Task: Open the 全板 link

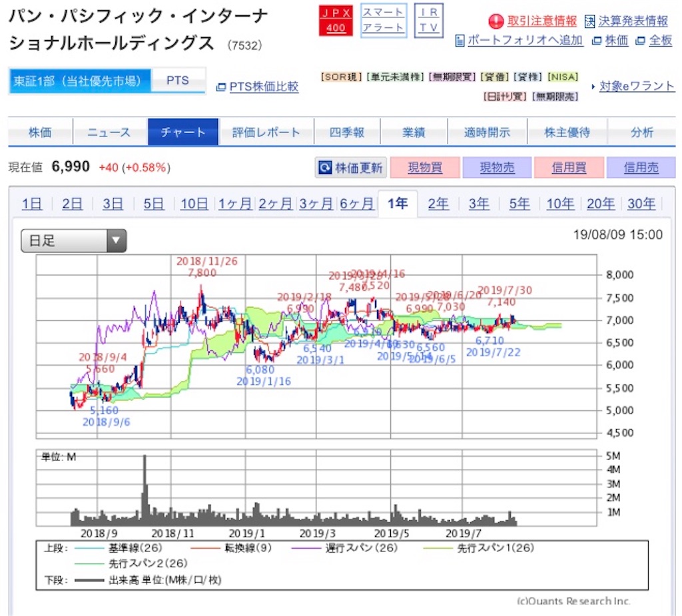Action: coord(660,41)
